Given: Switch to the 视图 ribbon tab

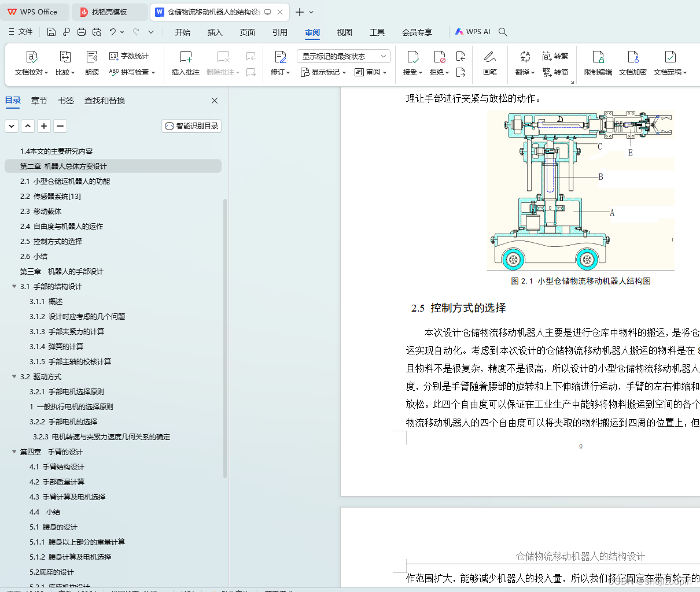Looking at the screenshot, I should click(345, 32).
